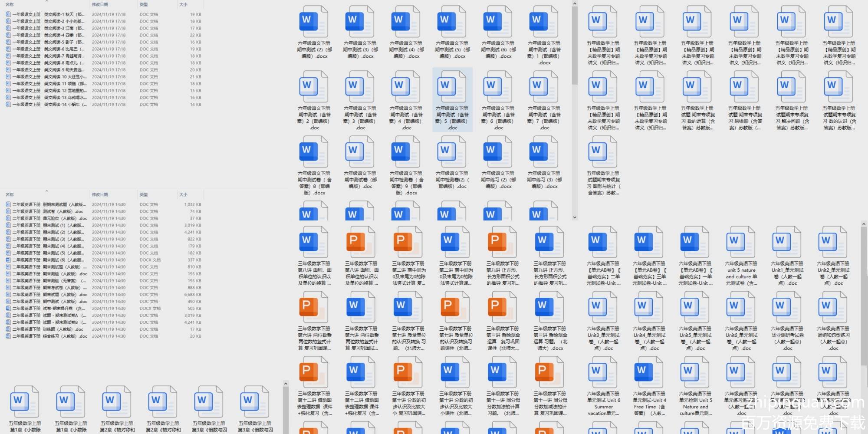Sort 一年级语文 list by 名称 column
This screenshot has width=868, height=434.
[x=10, y=5]
